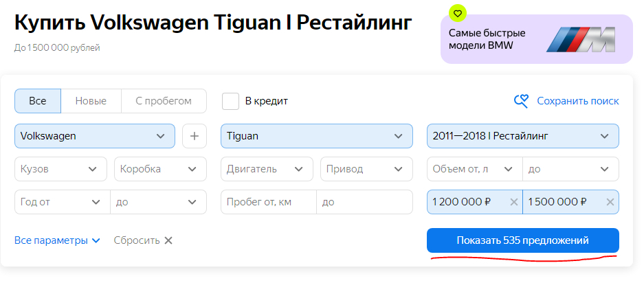This screenshot has height=283, width=644.
Task: Click Показать 535 предложений button
Action: pos(522,240)
